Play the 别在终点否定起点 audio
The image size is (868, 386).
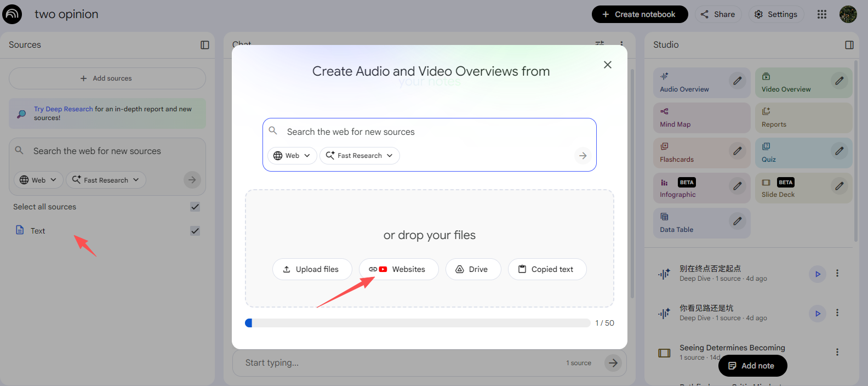pyautogui.click(x=818, y=274)
